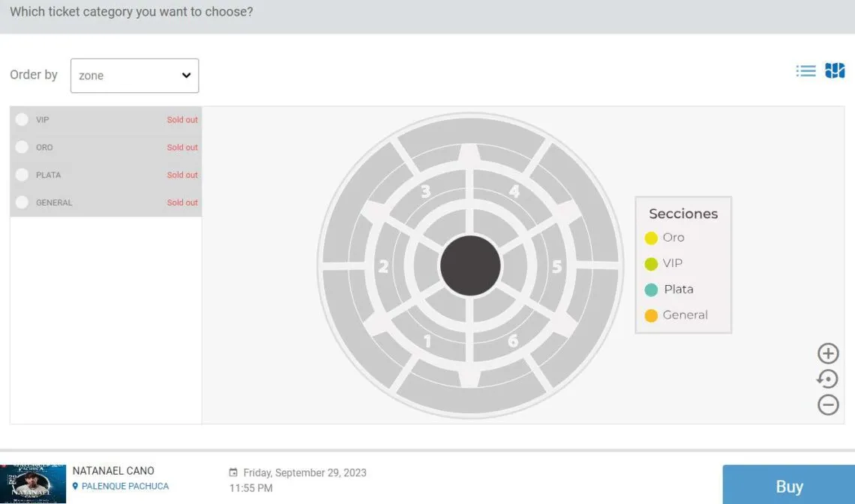Select the VIP ticket radio button
The image size is (855, 504).
point(22,120)
